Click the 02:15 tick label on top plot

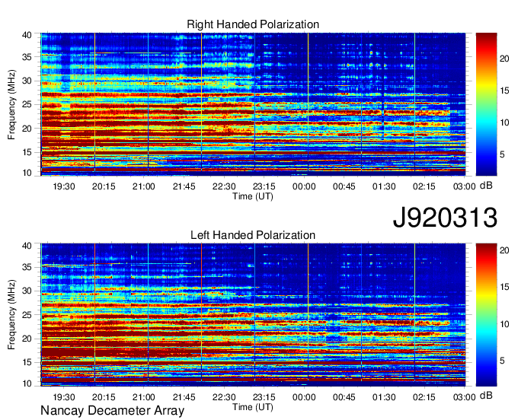coord(424,186)
